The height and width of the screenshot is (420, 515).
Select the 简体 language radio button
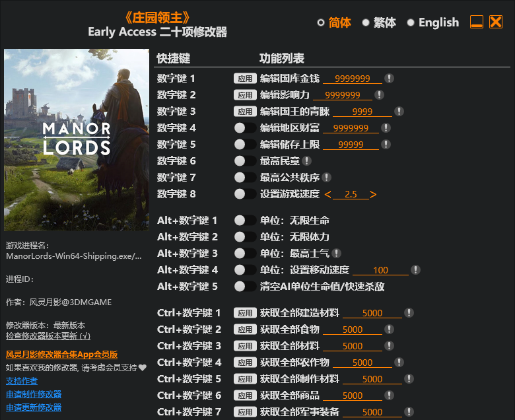[x=321, y=22]
